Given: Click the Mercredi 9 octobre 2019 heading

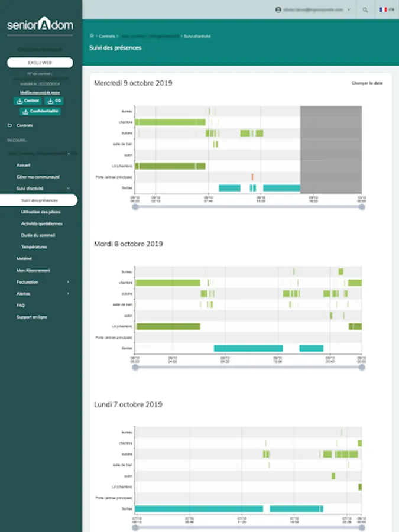Looking at the screenshot, I should pos(133,83).
